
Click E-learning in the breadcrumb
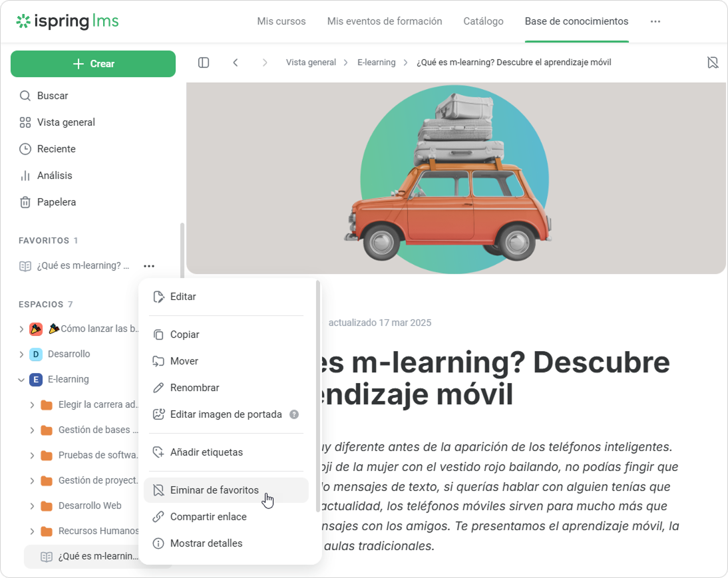pyautogui.click(x=376, y=63)
